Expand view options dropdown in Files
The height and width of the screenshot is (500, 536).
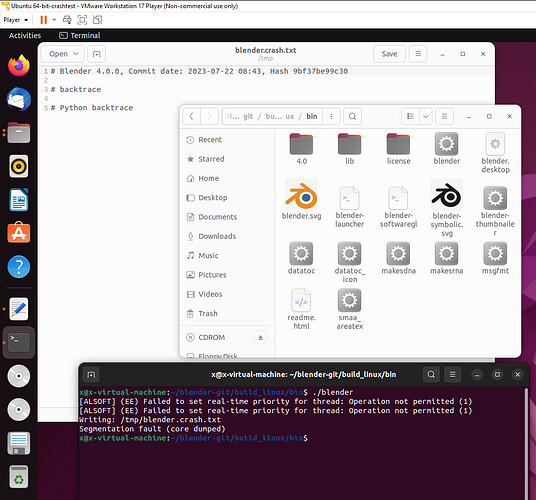coord(426,117)
